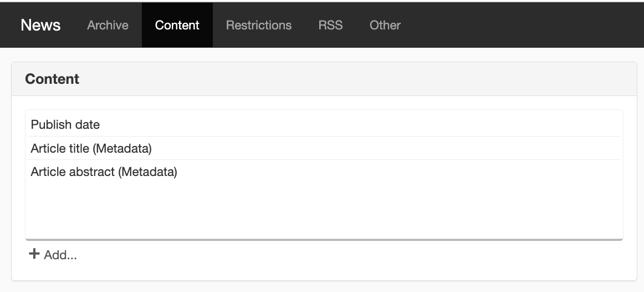
Task: Select the Publish date list item
Action: point(324,124)
